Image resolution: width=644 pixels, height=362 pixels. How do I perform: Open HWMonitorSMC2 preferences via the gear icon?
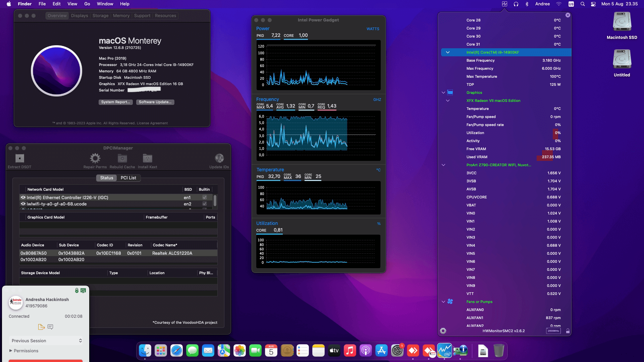point(443,331)
